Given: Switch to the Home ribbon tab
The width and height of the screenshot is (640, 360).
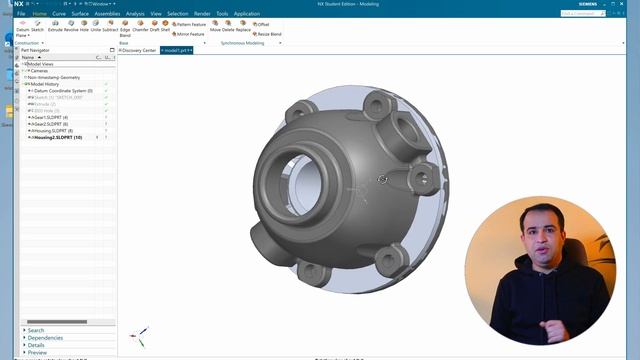Looking at the screenshot, I should coord(40,13).
